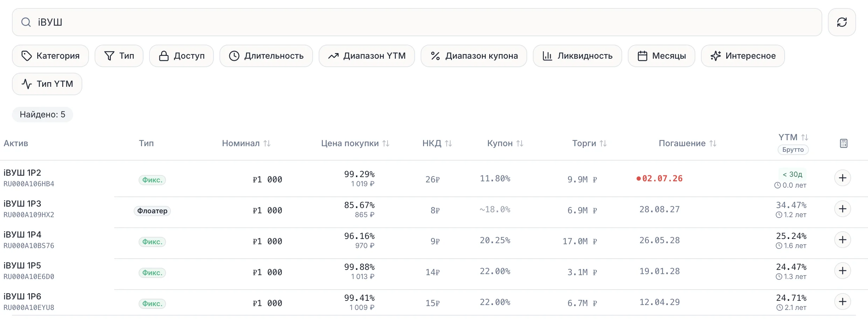Add iВУШ 1P4 with plus button
The width and height of the screenshot is (868, 324).
click(842, 240)
